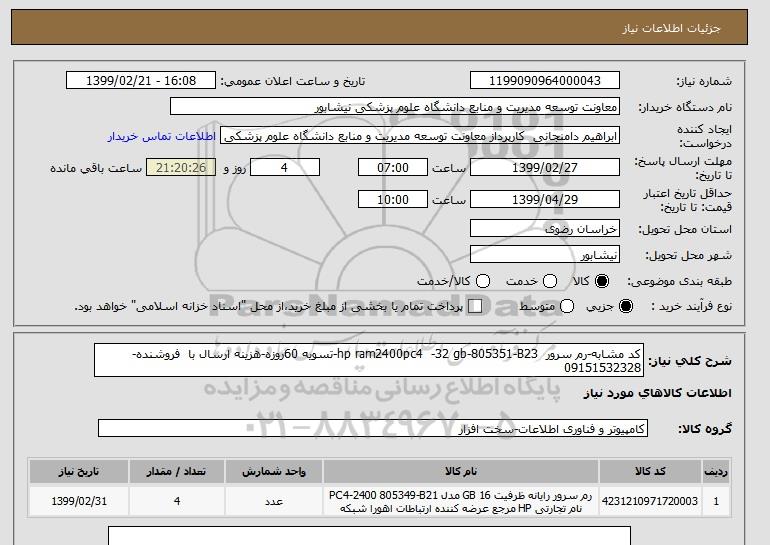The image size is (770, 545).
Task: Click the ردیف column header
Action: tap(716, 471)
